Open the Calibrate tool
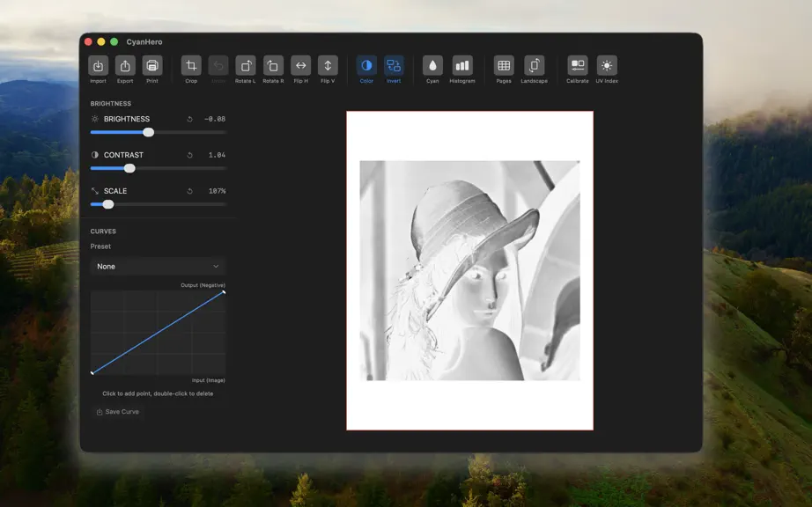 [x=578, y=66]
